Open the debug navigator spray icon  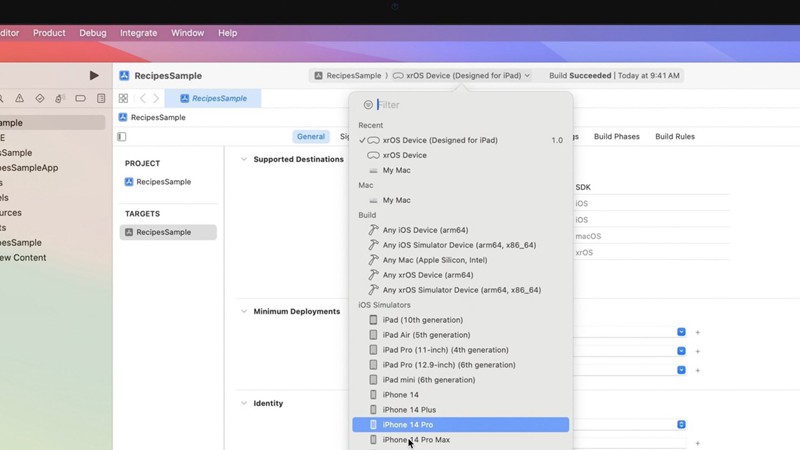coord(60,98)
